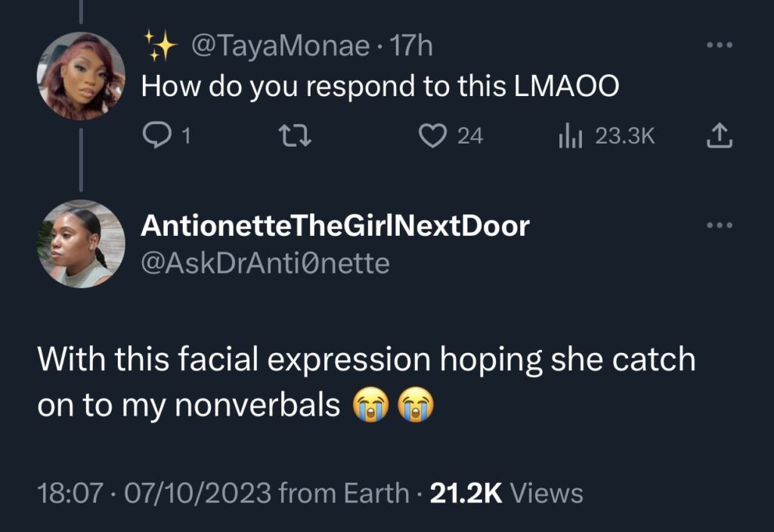Viewport: 774px width, 532px height.
Task: Retweet TayaMonae's post
Action: coord(290,135)
